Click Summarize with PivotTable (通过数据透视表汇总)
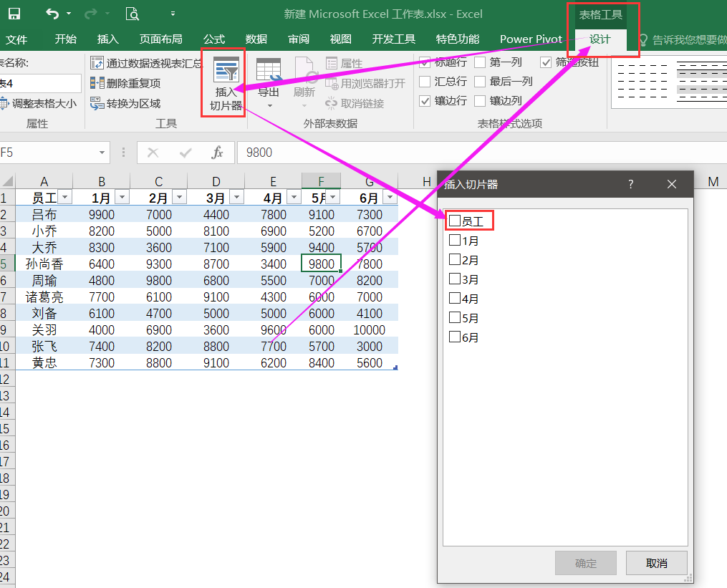The height and width of the screenshot is (588, 727). (147, 63)
